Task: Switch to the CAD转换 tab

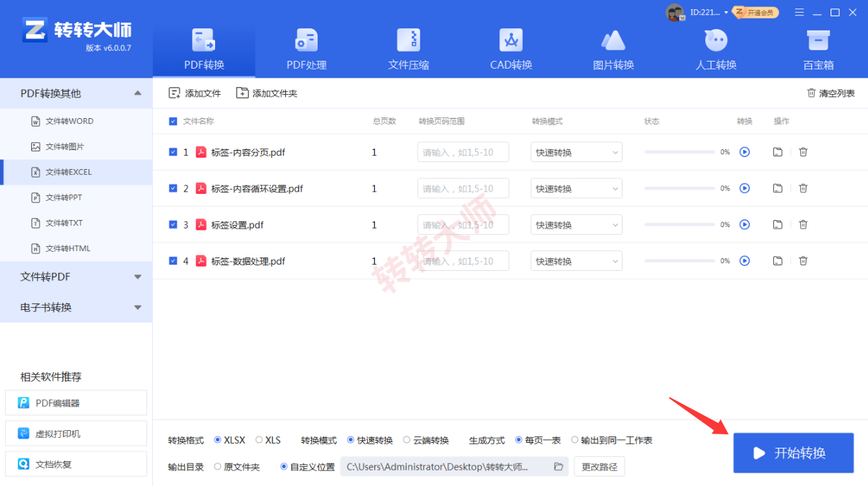Action: pyautogui.click(x=511, y=48)
